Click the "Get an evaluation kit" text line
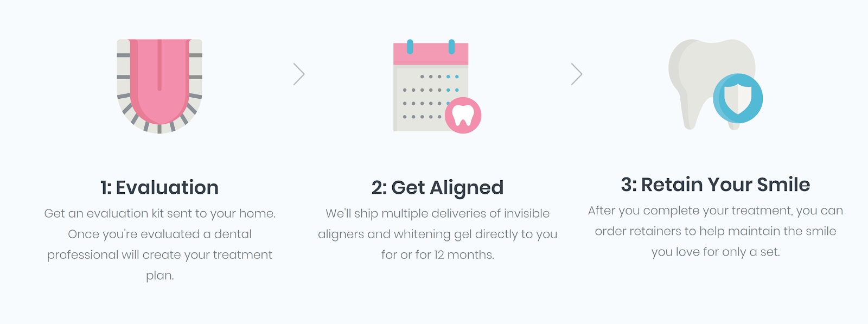 [160, 214]
